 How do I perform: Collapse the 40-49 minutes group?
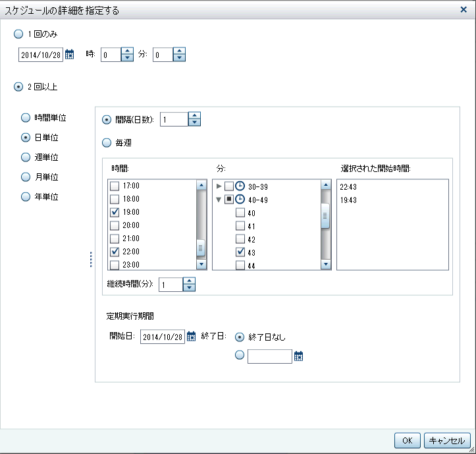[219, 199]
